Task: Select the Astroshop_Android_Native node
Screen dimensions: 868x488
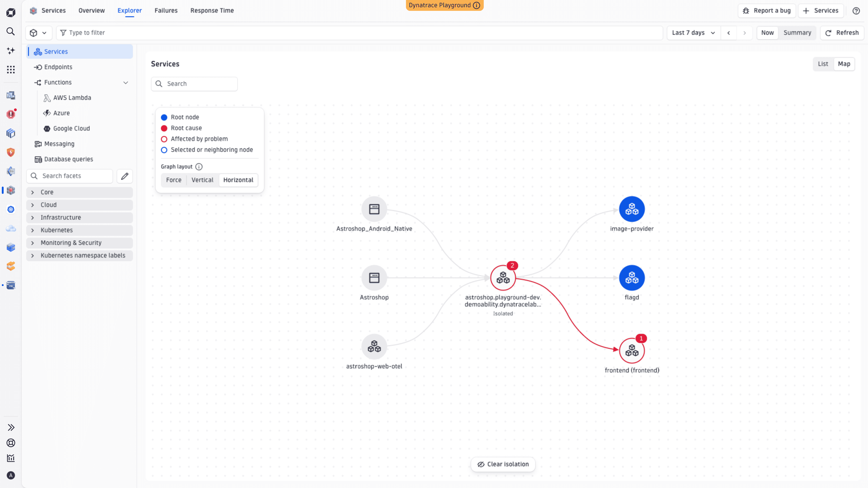Action: point(374,209)
